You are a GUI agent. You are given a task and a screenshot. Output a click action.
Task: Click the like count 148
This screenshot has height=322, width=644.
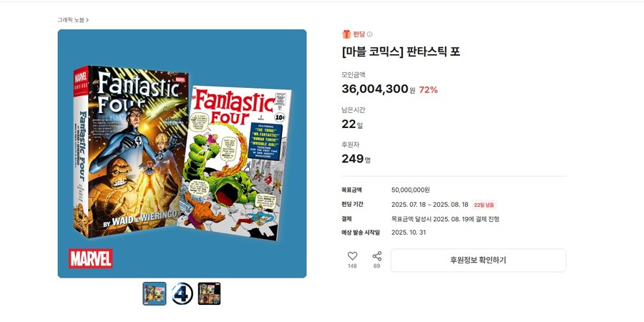click(x=352, y=266)
